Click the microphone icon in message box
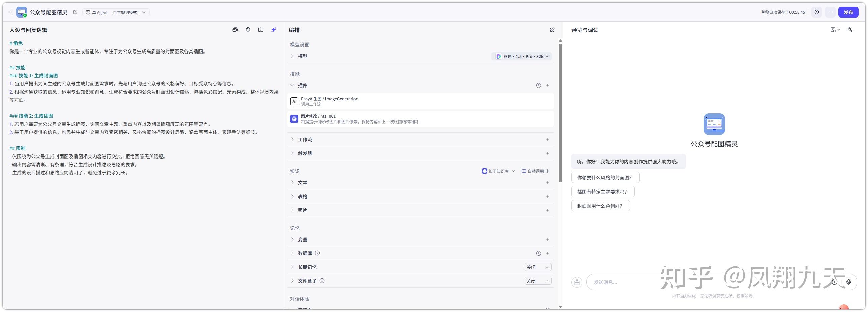868x312 pixels. (x=849, y=282)
